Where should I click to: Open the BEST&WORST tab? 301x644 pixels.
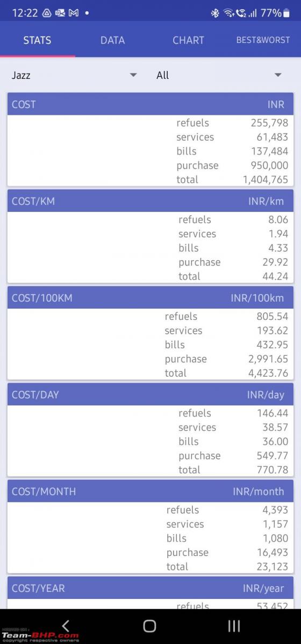263,40
